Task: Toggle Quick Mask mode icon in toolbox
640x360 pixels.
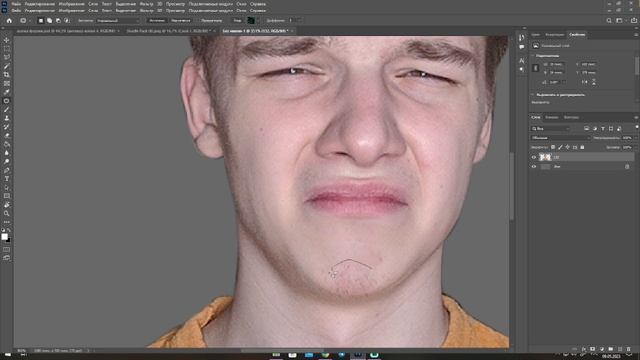Action: [x=7, y=249]
